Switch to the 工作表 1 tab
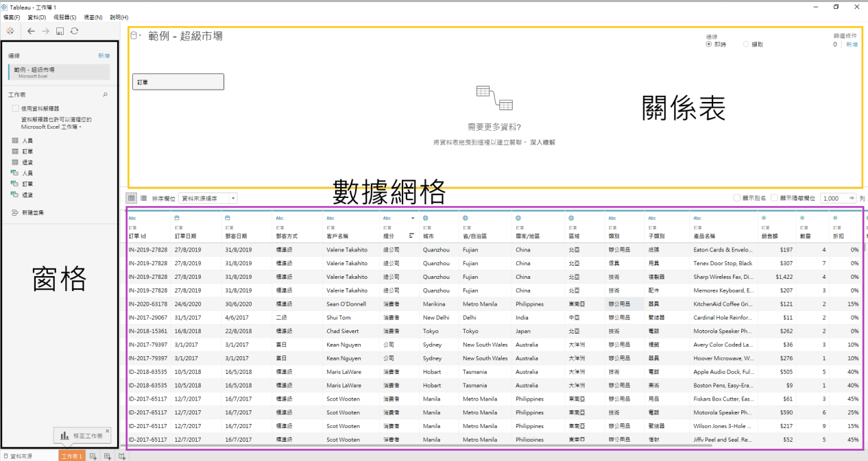This screenshot has width=868, height=461. pos(72,456)
